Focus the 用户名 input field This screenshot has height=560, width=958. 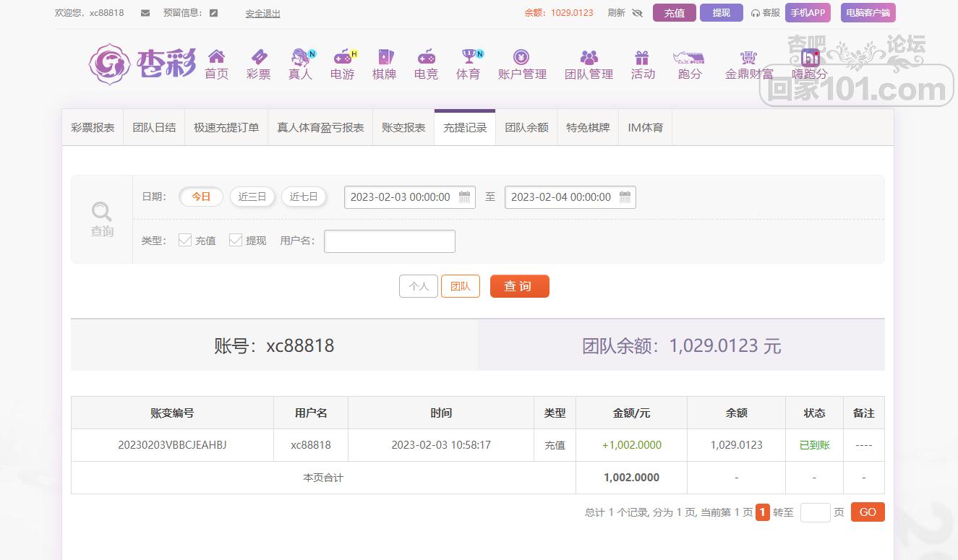(390, 241)
